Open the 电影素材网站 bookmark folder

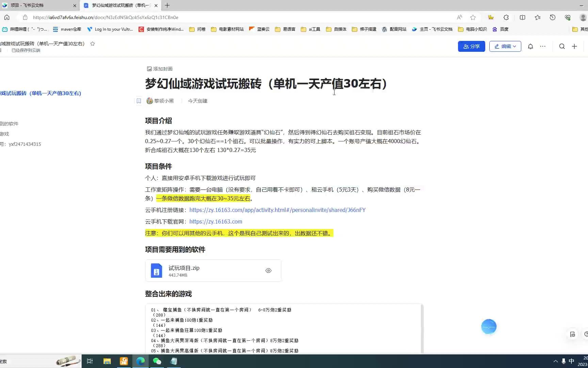point(227,29)
